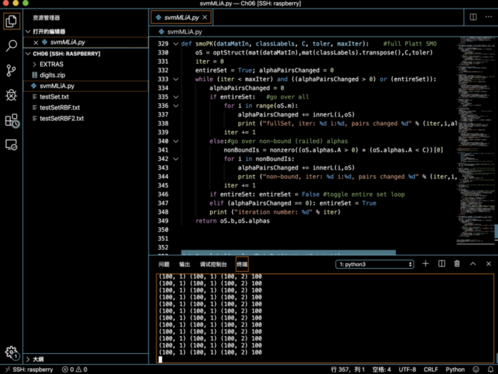Click the editor minimap code overview
This screenshot has height=374, width=498.
coord(475,140)
